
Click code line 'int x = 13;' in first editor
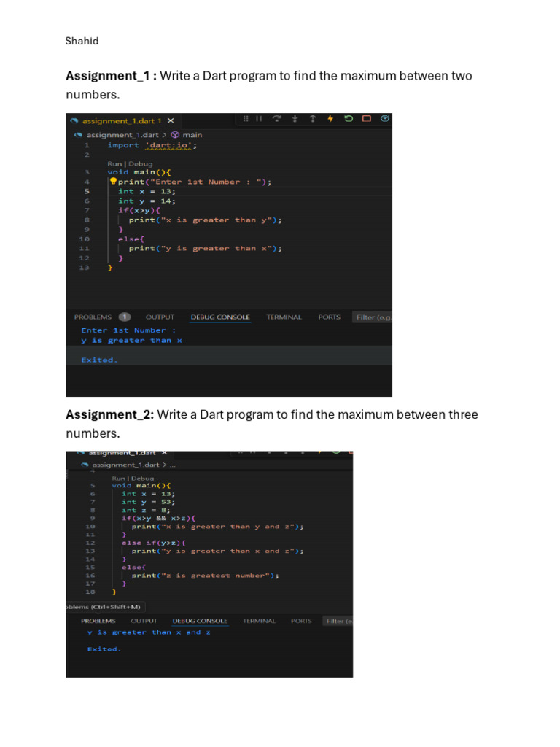[147, 191]
